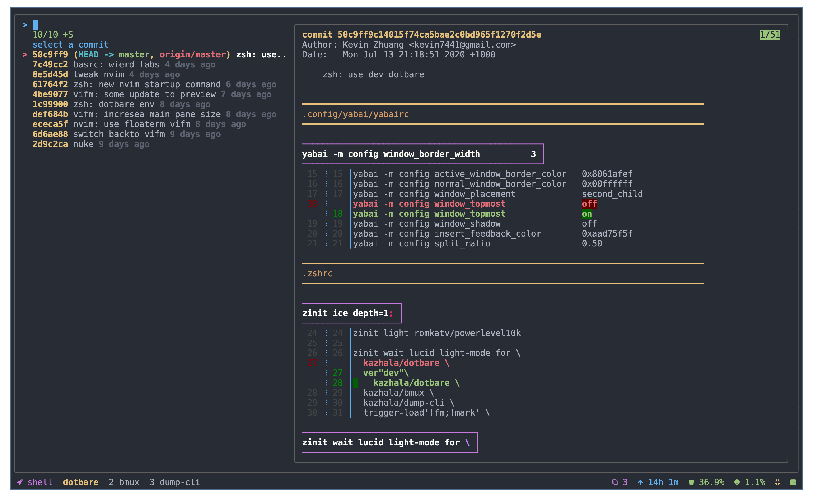Select commit eceaca5f nvim floaterm vifm
This screenshot has width=813, height=504.
tap(139, 124)
